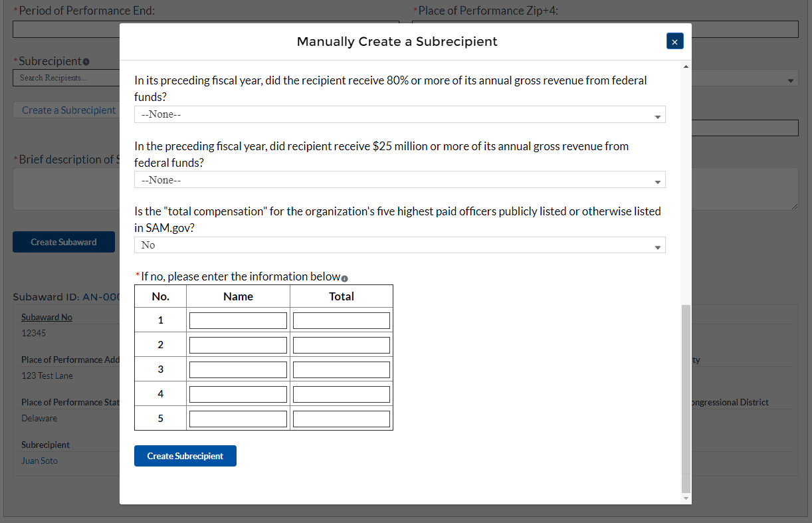
Task: Click the Total field for officer 1
Action: point(341,321)
